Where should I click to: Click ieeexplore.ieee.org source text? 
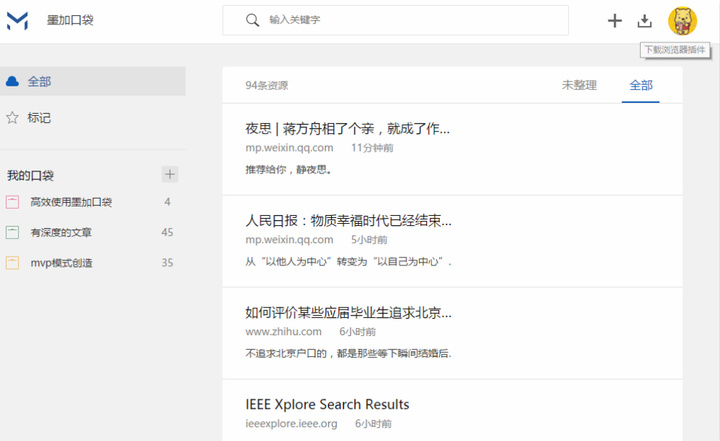pos(291,424)
